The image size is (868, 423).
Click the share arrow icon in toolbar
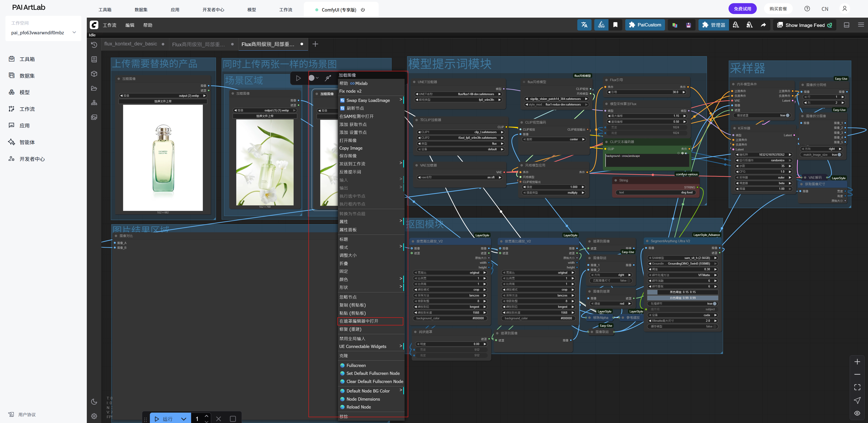click(x=763, y=25)
